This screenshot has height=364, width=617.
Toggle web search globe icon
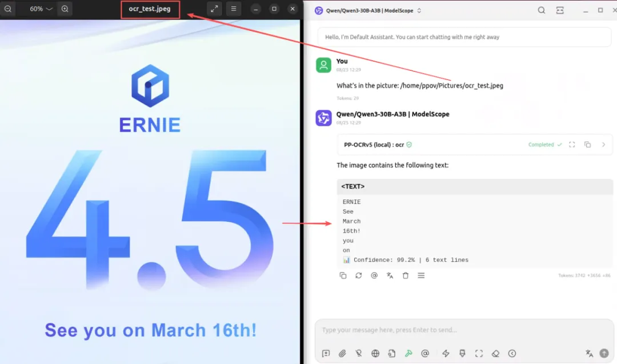pyautogui.click(x=375, y=353)
